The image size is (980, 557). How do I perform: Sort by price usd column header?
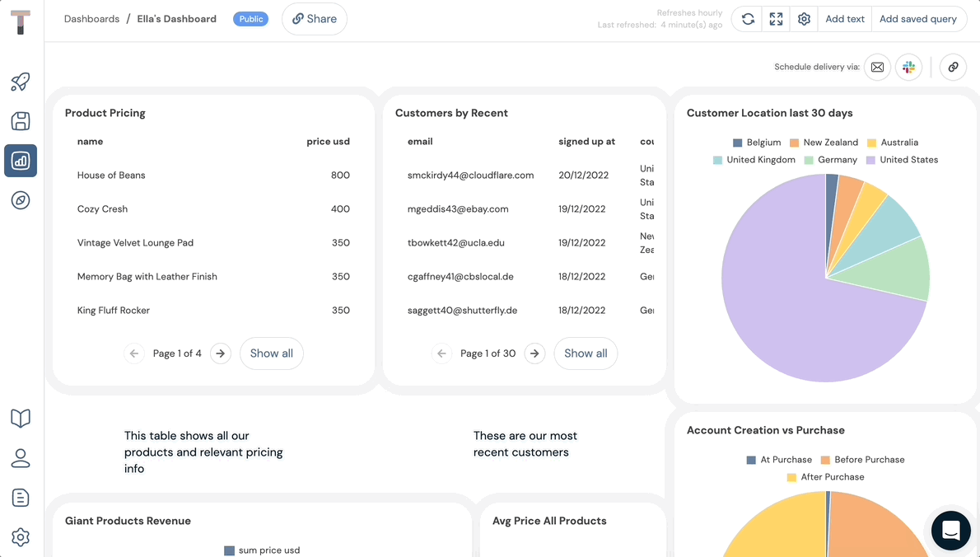[328, 142]
